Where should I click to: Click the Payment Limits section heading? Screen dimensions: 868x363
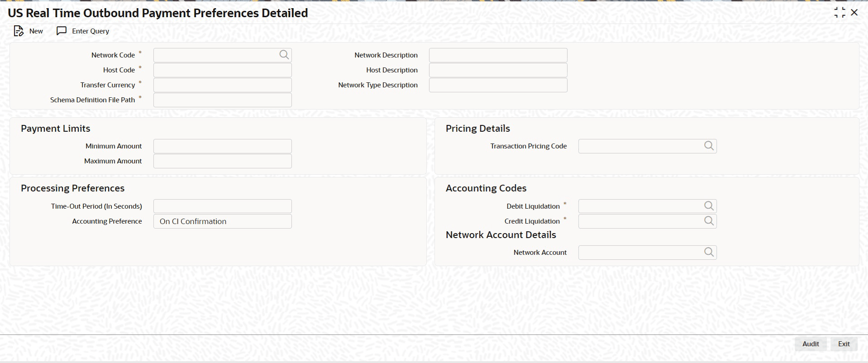[x=56, y=129]
